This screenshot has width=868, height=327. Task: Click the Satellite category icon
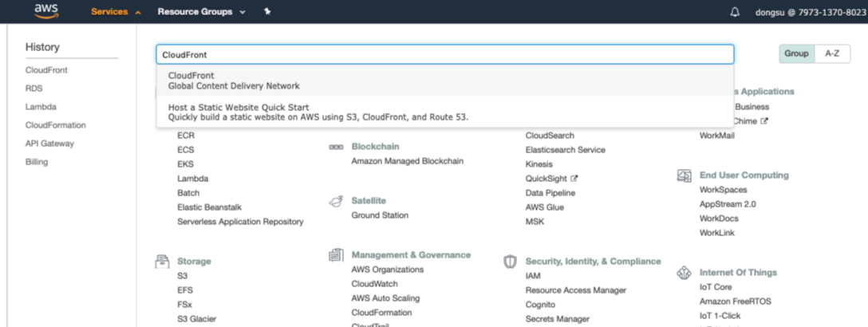point(335,201)
